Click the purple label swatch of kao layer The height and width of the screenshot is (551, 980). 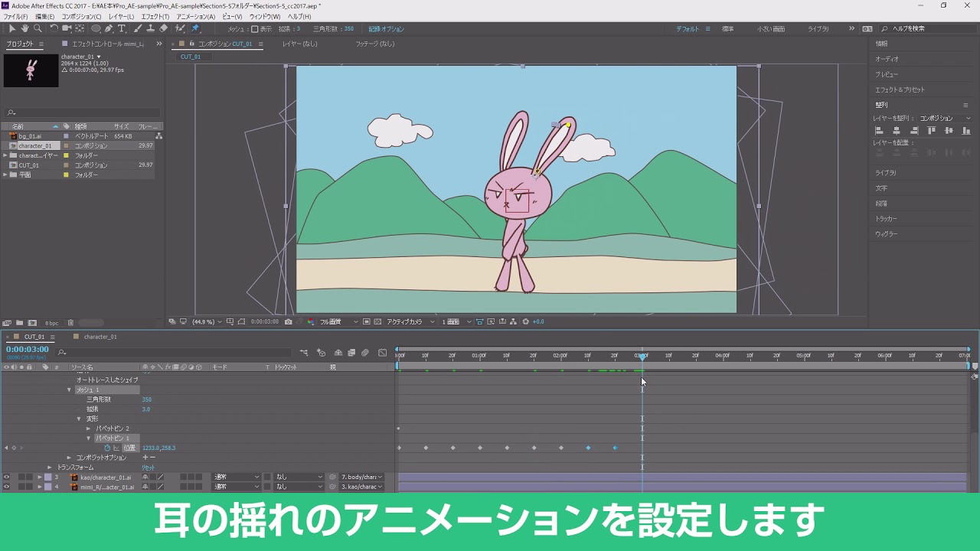coord(47,477)
